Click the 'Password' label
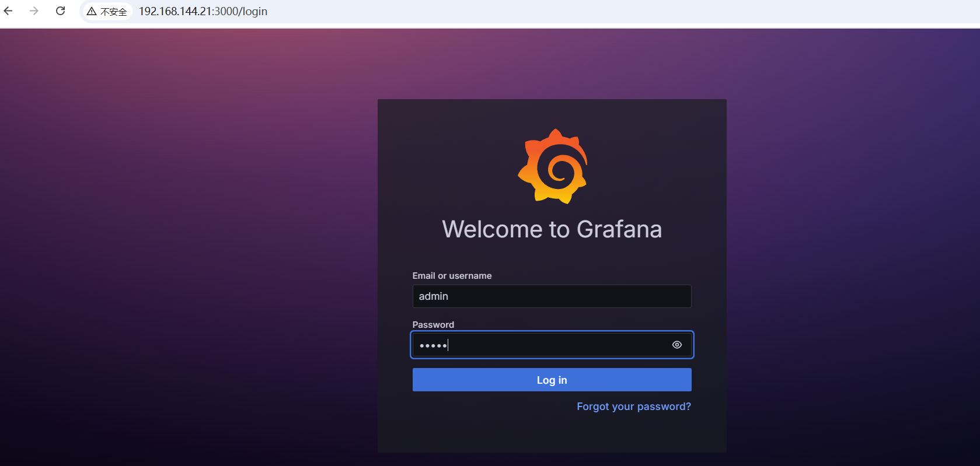This screenshot has width=980, height=466. click(x=433, y=325)
